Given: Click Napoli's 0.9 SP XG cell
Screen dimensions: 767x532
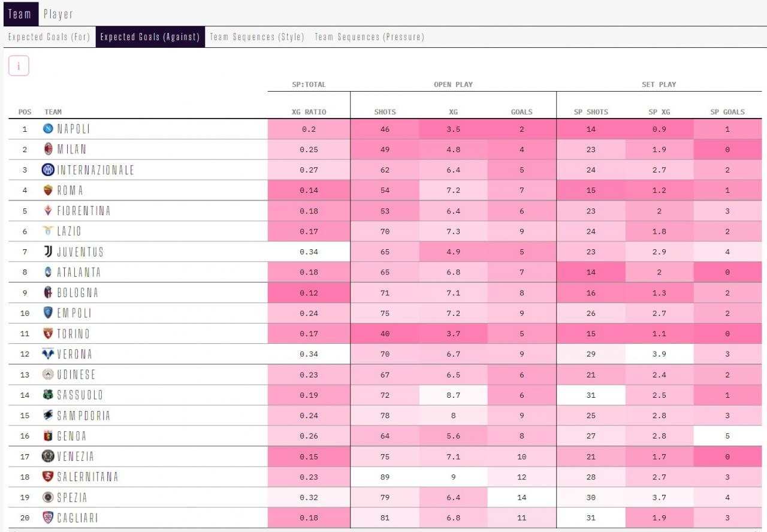Looking at the screenshot, I should [659, 129].
